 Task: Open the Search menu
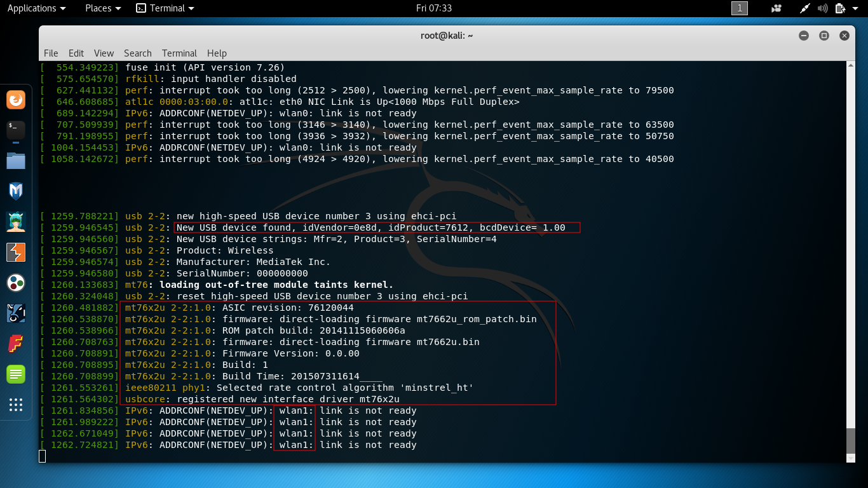(x=137, y=53)
